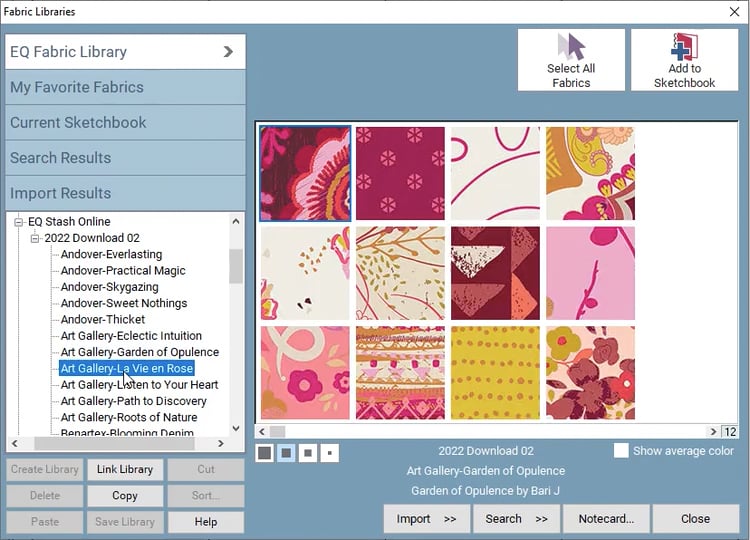Select pink fabric with magenta flowers

pos(305,373)
